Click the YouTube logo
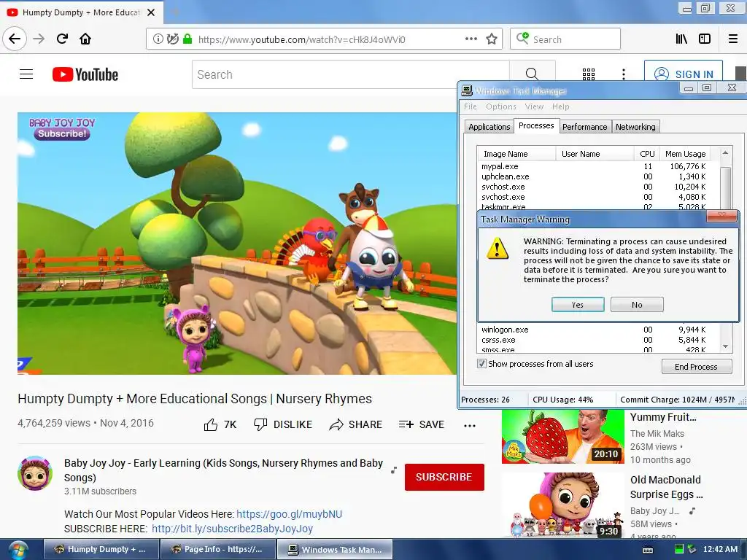Screen dimensions: 747x560 pyautogui.click(x=85, y=74)
